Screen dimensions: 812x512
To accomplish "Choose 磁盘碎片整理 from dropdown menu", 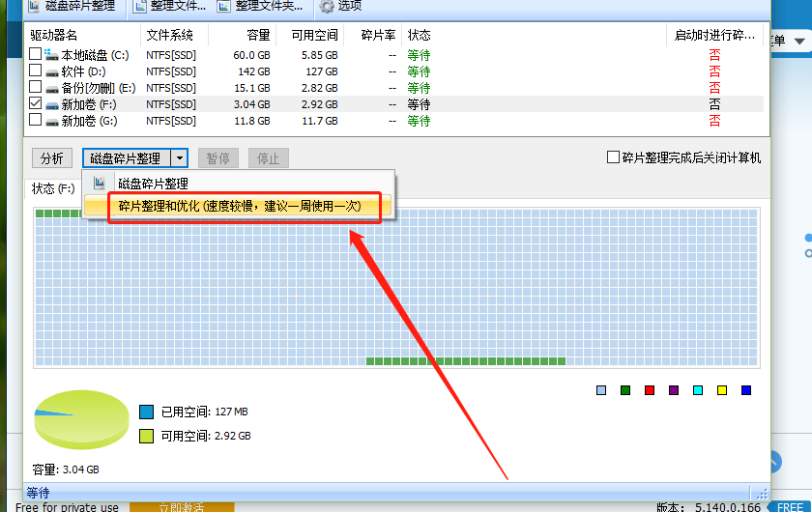I will point(238,184).
